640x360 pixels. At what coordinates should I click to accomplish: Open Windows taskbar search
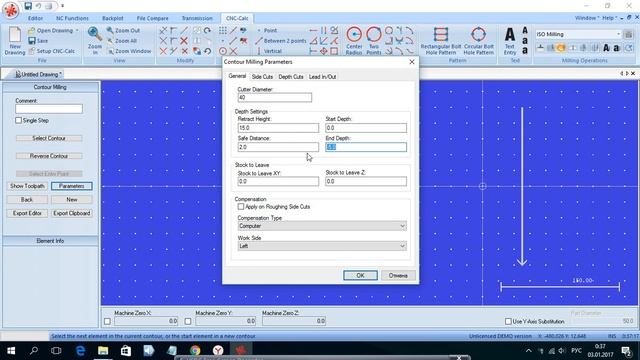coord(34,351)
